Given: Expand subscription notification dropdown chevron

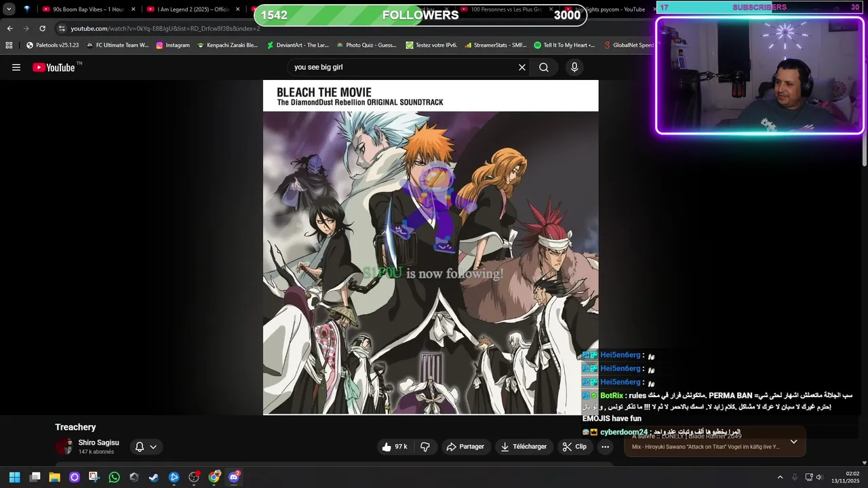Looking at the screenshot, I should click(153, 447).
